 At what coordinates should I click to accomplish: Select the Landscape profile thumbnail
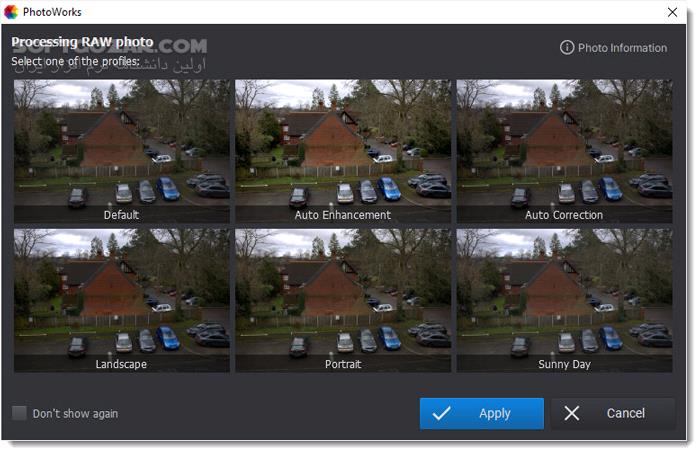pyautogui.click(x=121, y=300)
